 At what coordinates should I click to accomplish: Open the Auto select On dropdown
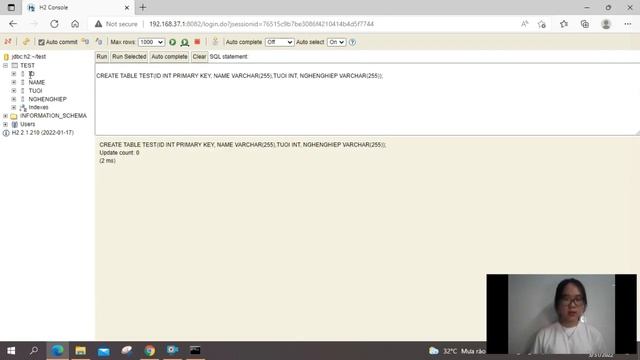pyautogui.click(x=336, y=42)
